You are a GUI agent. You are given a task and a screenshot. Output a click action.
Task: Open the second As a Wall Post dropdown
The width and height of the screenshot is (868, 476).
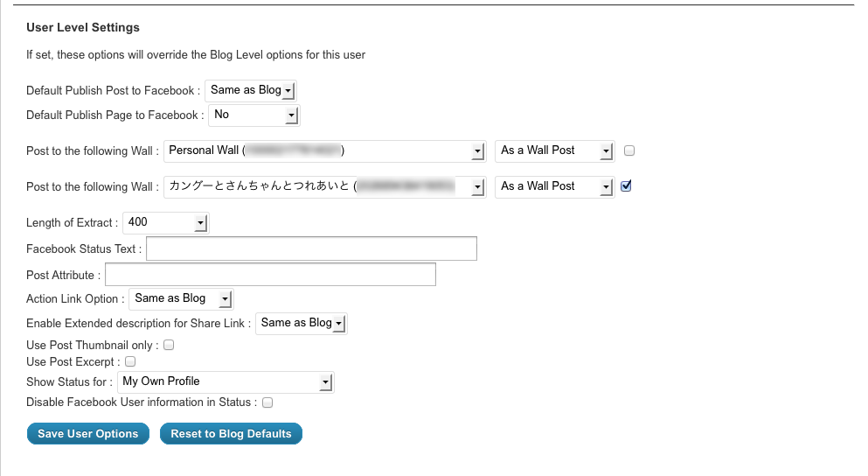tap(554, 186)
